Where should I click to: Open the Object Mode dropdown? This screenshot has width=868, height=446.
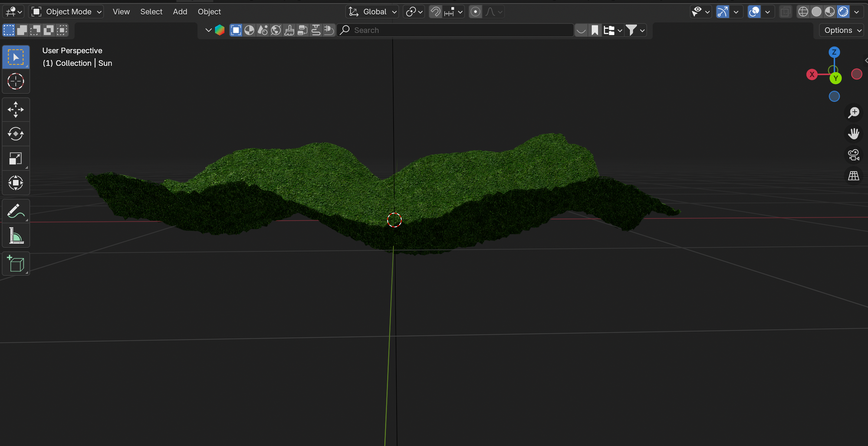point(67,12)
